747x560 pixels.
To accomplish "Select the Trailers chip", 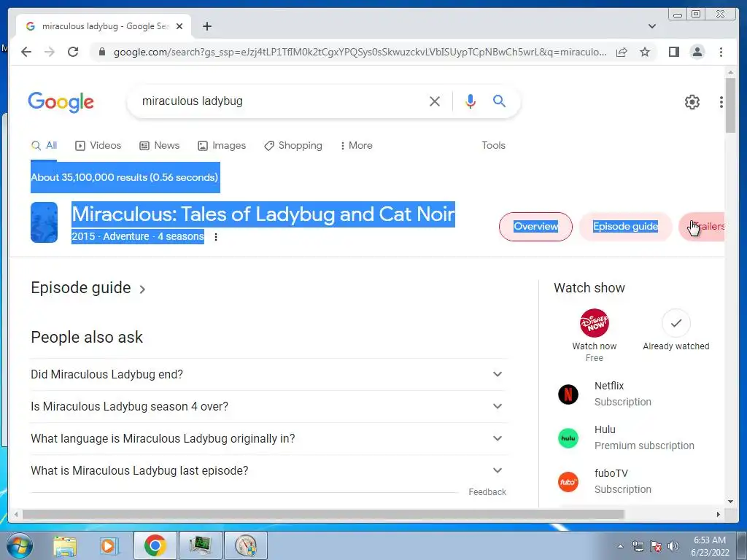I will click(x=702, y=227).
